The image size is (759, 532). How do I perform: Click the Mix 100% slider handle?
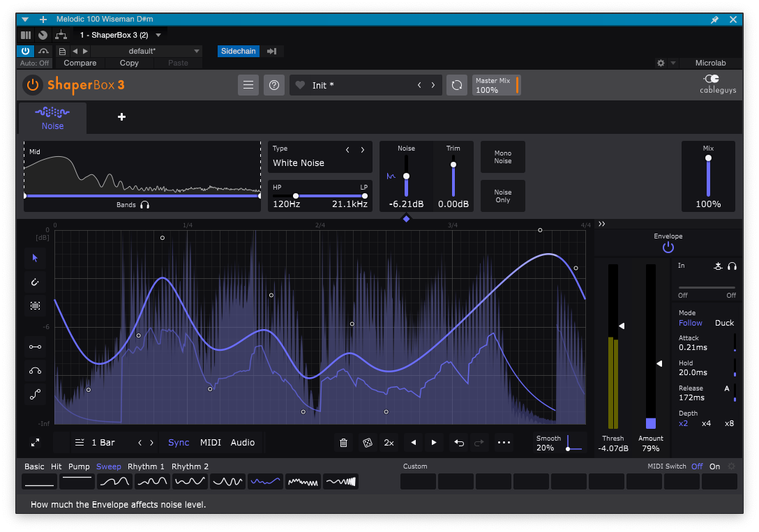click(x=708, y=158)
